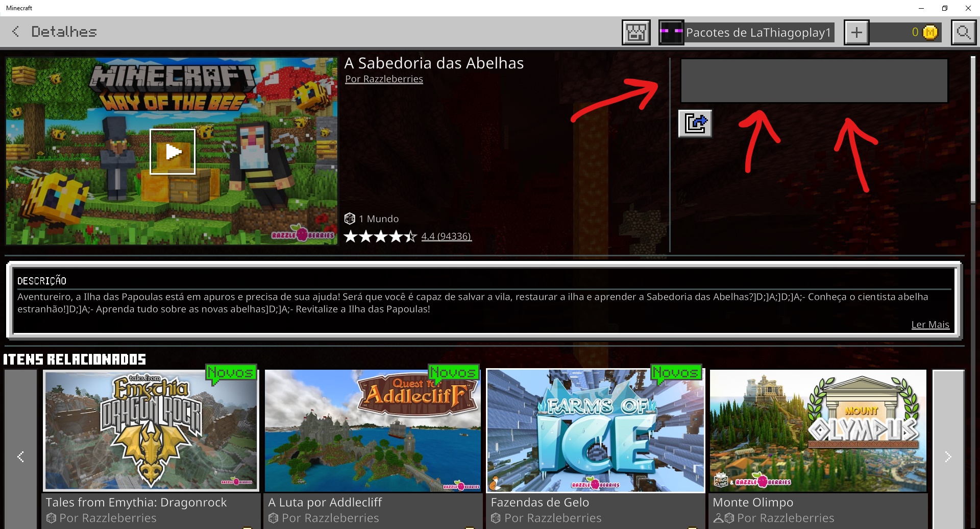
Task: Click the empty grey purchase button
Action: click(x=814, y=81)
